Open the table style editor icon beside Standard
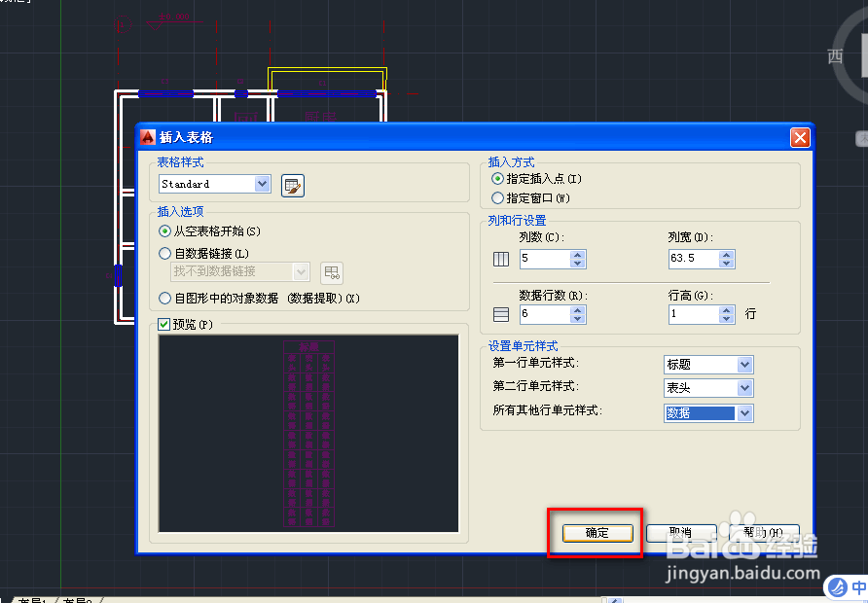This screenshot has height=603, width=868. coord(292,185)
